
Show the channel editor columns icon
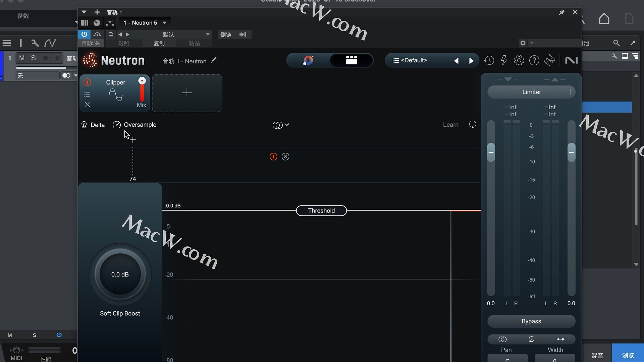pos(85,23)
